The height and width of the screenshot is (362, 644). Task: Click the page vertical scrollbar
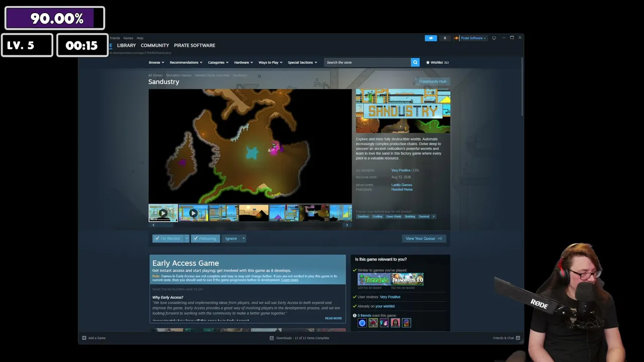click(523, 85)
